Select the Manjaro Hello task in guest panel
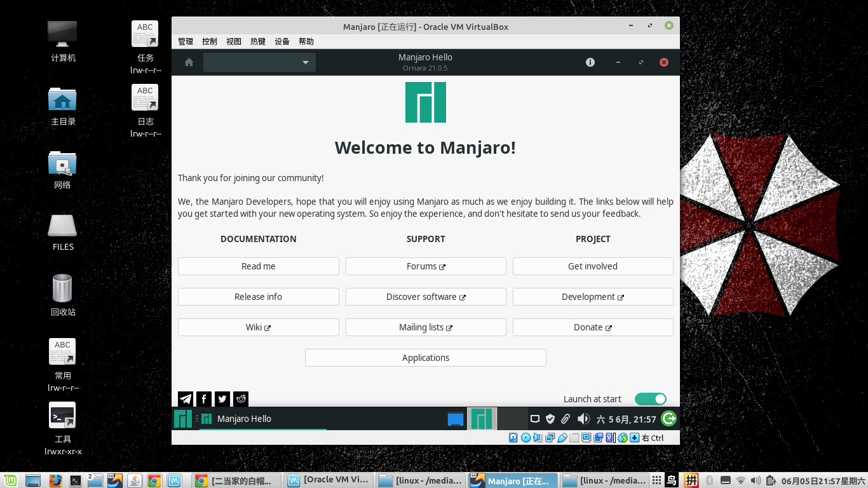The width and height of the screenshot is (868, 488). [x=263, y=419]
